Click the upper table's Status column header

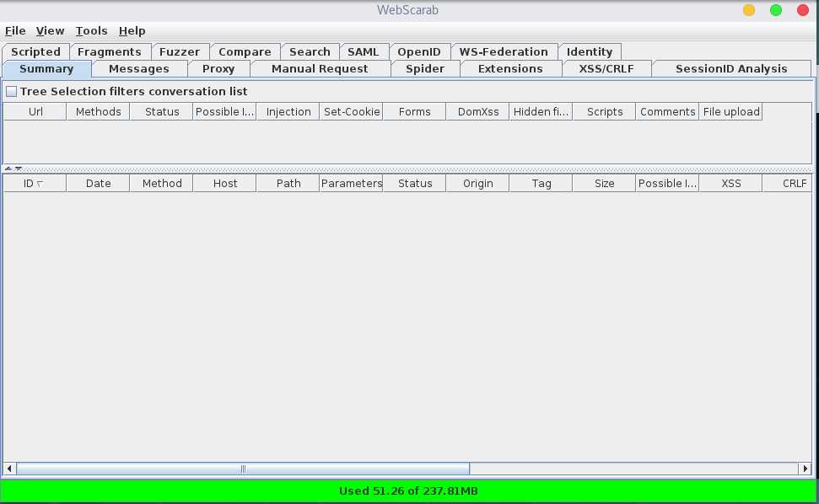point(161,111)
